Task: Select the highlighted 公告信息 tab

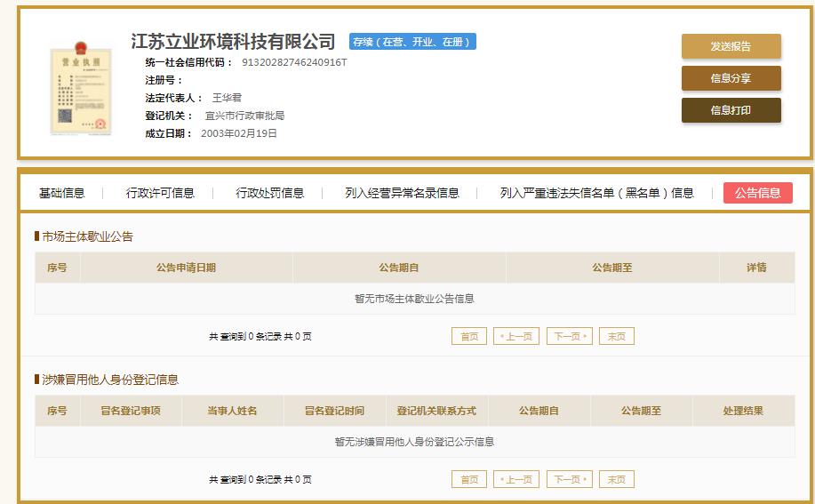Action: (x=758, y=193)
